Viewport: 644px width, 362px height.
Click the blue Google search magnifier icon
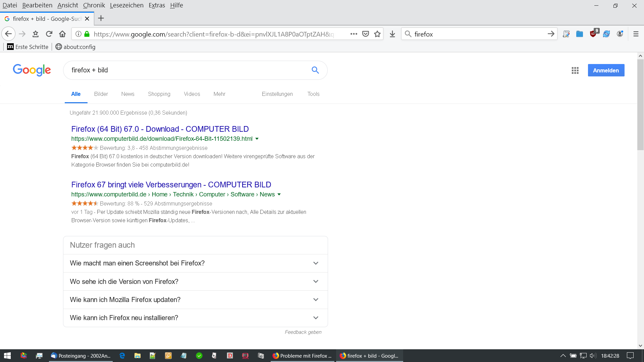coord(315,70)
